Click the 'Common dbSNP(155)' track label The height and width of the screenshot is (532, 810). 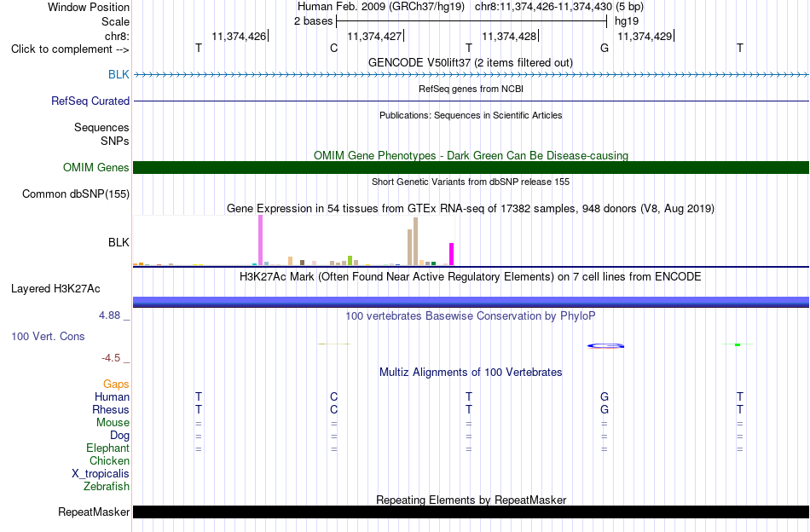click(76, 194)
